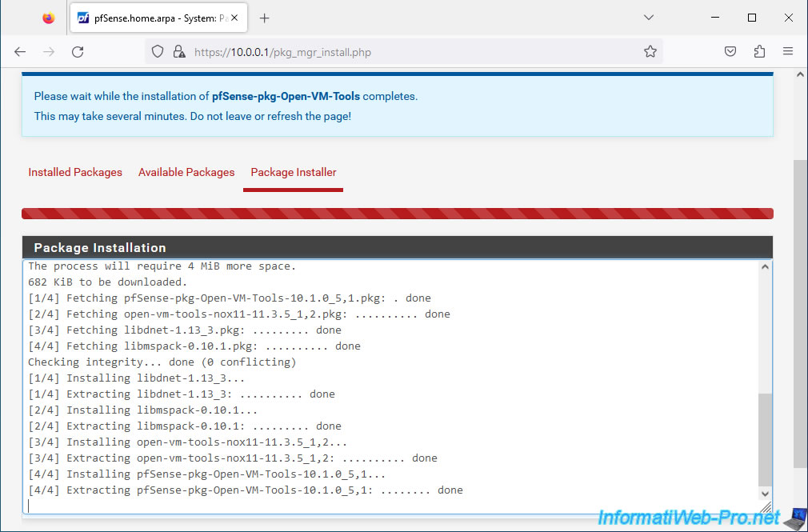Open a new browser tab
The width and height of the screenshot is (808, 532).
pyautogui.click(x=264, y=18)
